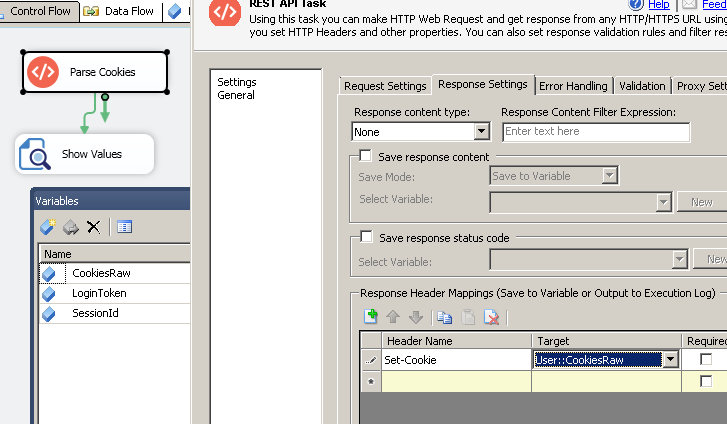Click the SessionId variable icon
Viewport: 727px width, 424px height.
(49, 314)
